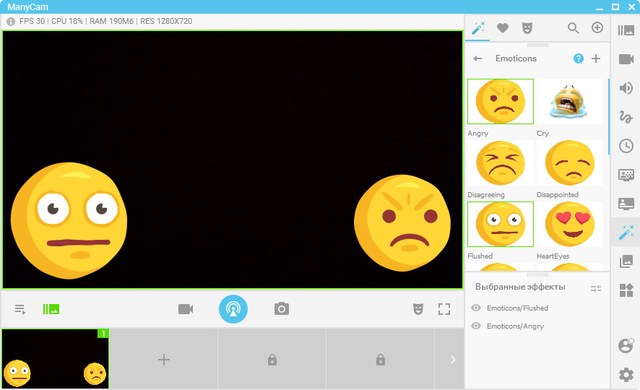The height and width of the screenshot is (390, 640).
Task: Click the RES 1280X720 status text
Action: pyautogui.click(x=166, y=21)
